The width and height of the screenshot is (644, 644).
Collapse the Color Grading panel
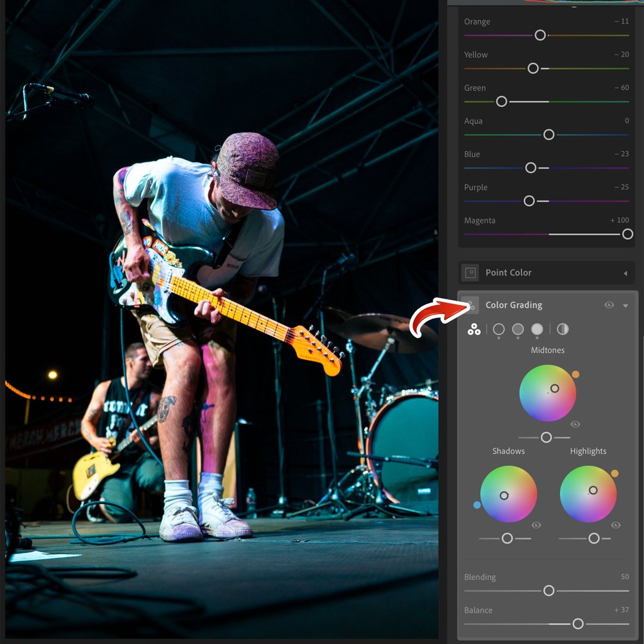pyautogui.click(x=625, y=305)
